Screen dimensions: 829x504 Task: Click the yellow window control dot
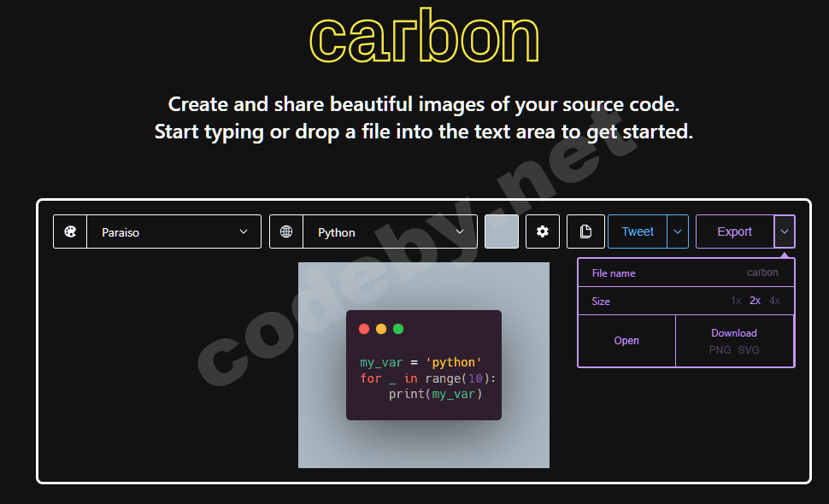[381, 329]
